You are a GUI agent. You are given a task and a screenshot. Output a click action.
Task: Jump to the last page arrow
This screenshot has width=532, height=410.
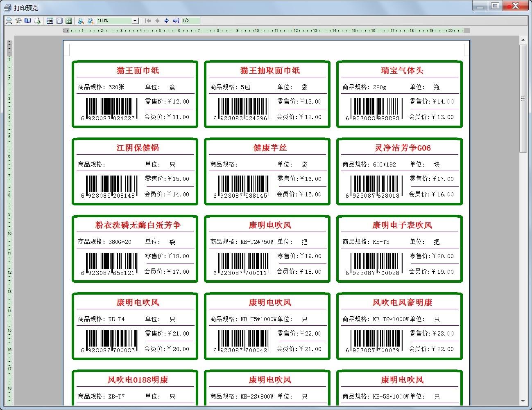click(176, 20)
